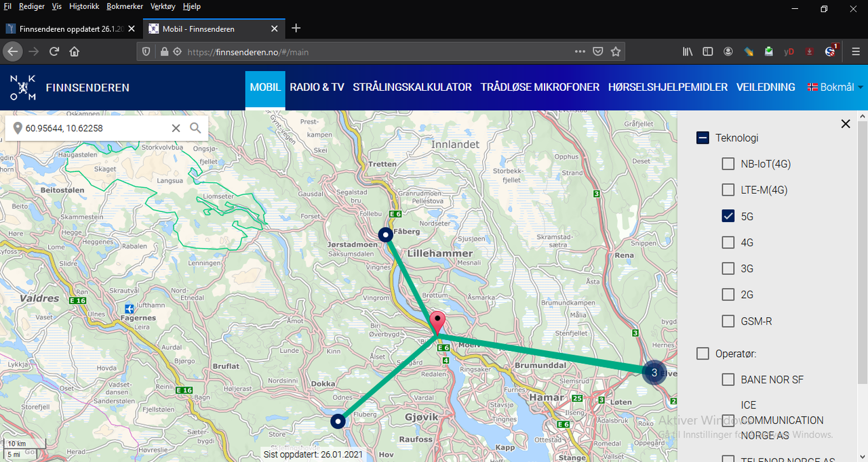Open the Rediger menu
Viewport: 868px width, 462px height.
point(31,6)
